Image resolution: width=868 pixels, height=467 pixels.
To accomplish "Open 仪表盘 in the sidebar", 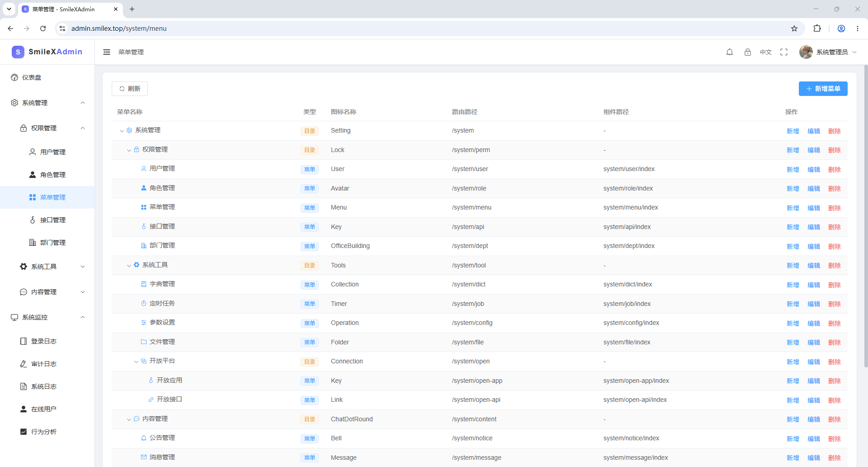I will click(47, 77).
